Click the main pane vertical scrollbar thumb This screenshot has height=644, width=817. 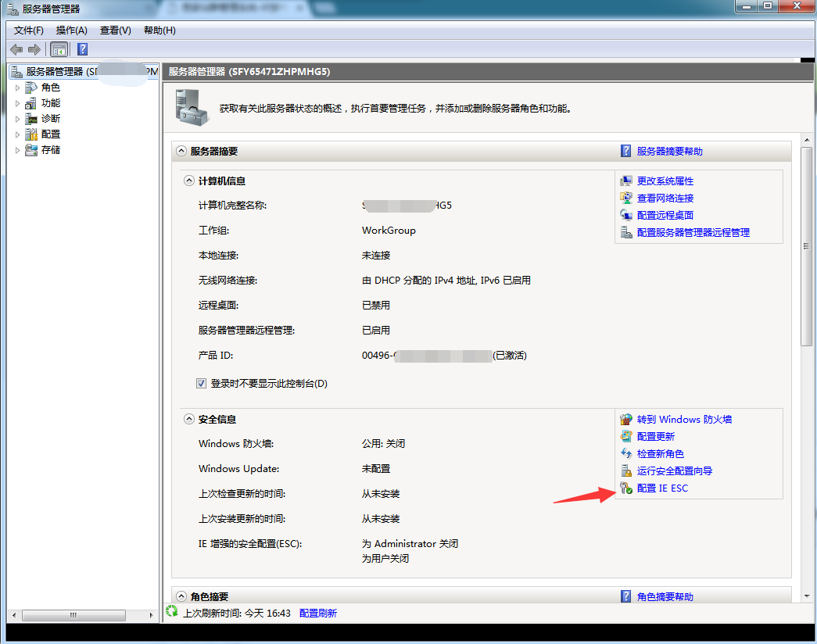807,246
